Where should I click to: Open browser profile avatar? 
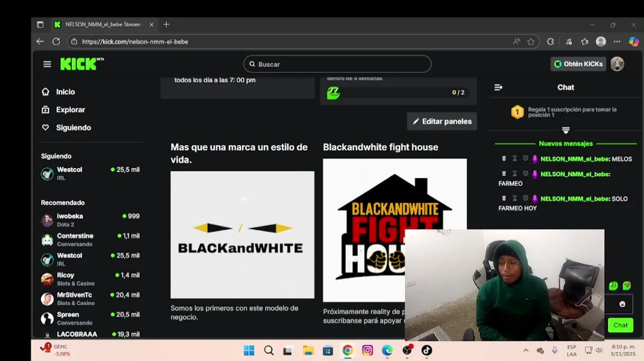point(601,42)
